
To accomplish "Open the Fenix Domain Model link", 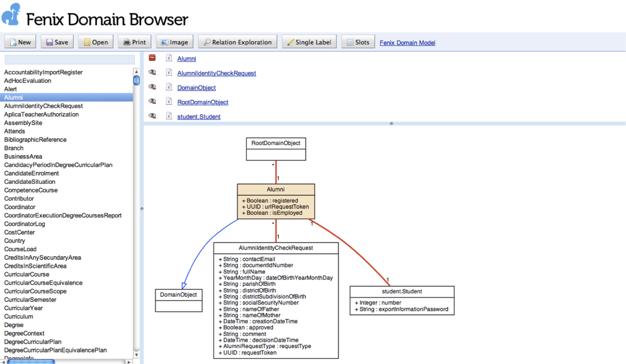I will [407, 43].
